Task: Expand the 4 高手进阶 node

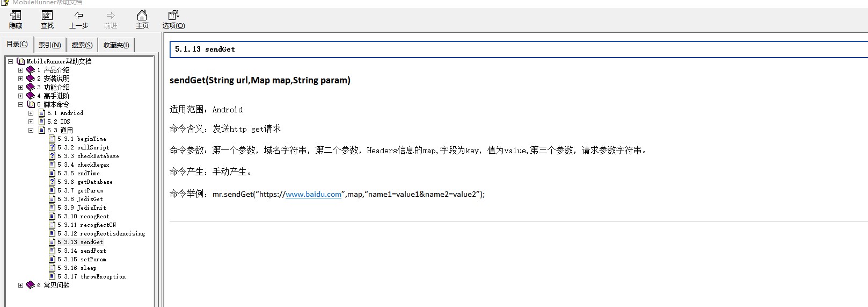Action: coord(20,96)
